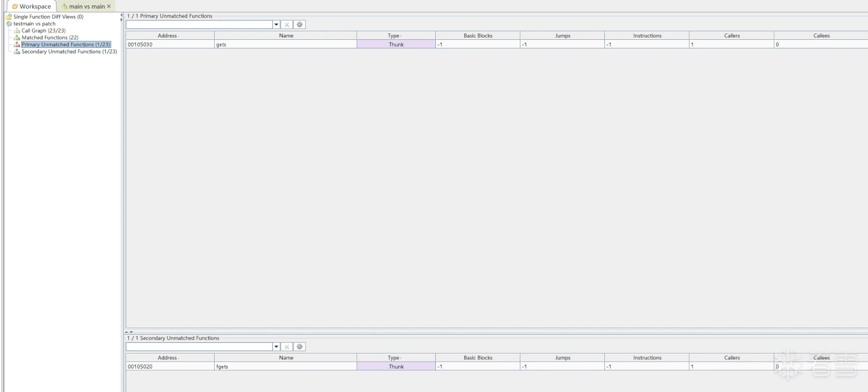Click the testmain vs patch diff icon
This screenshot has height=392, width=868.
[x=9, y=24]
